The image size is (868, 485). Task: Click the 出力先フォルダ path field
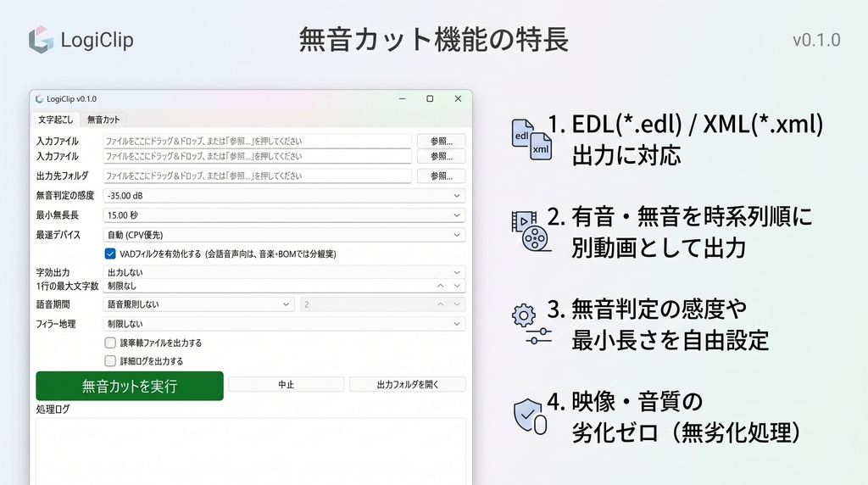click(x=257, y=176)
